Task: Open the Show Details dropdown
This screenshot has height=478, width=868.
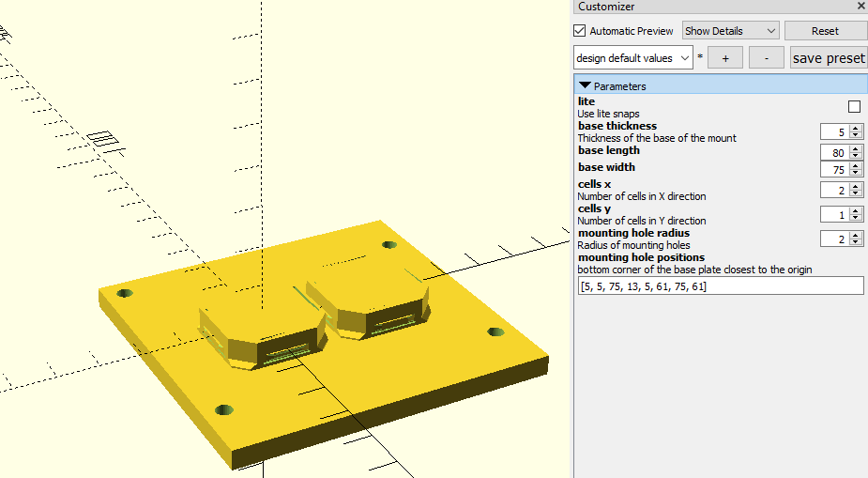Action: click(x=730, y=31)
